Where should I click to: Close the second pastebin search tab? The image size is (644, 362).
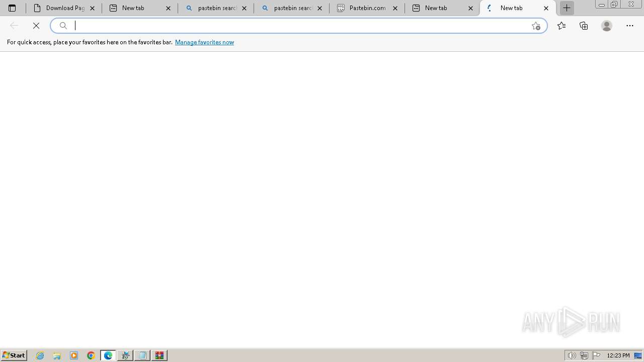click(319, 8)
